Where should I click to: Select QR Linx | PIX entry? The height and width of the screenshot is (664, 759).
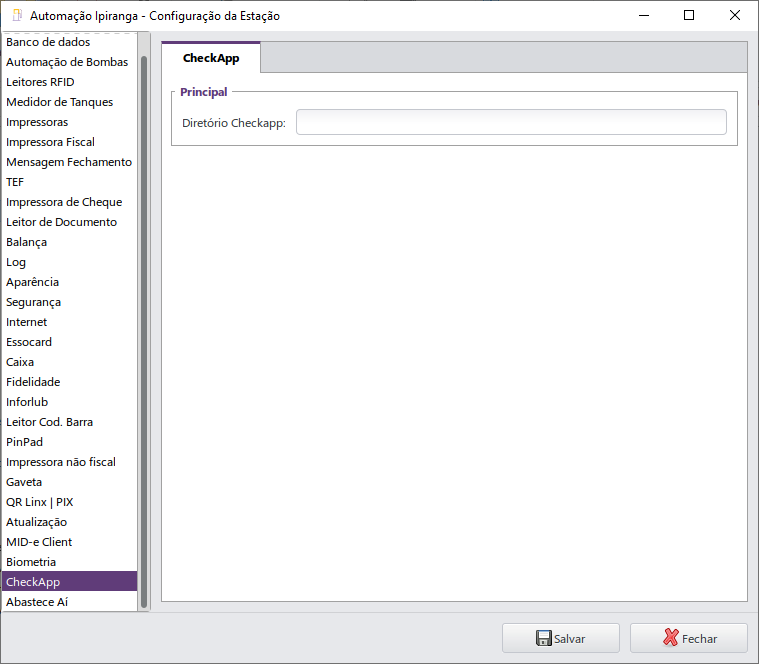click(70, 502)
